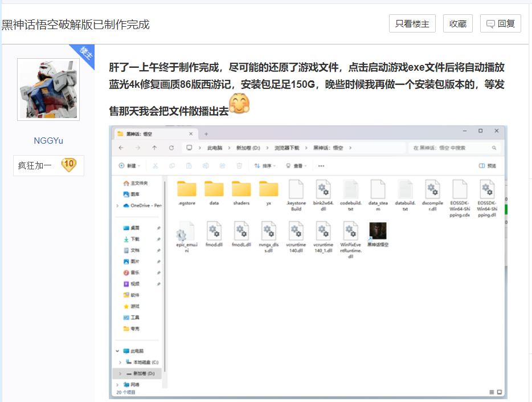Click the 回复 reply button
Screen dimensions: 532x402
coord(500,23)
